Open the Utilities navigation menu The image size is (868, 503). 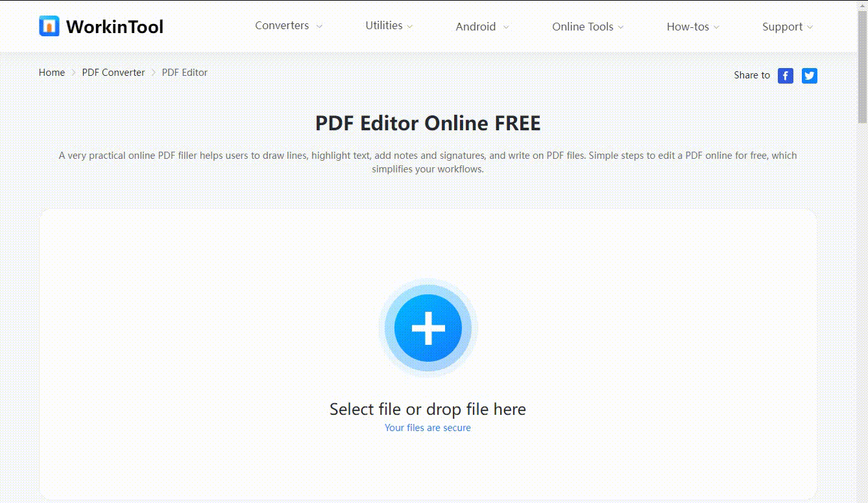point(383,25)
